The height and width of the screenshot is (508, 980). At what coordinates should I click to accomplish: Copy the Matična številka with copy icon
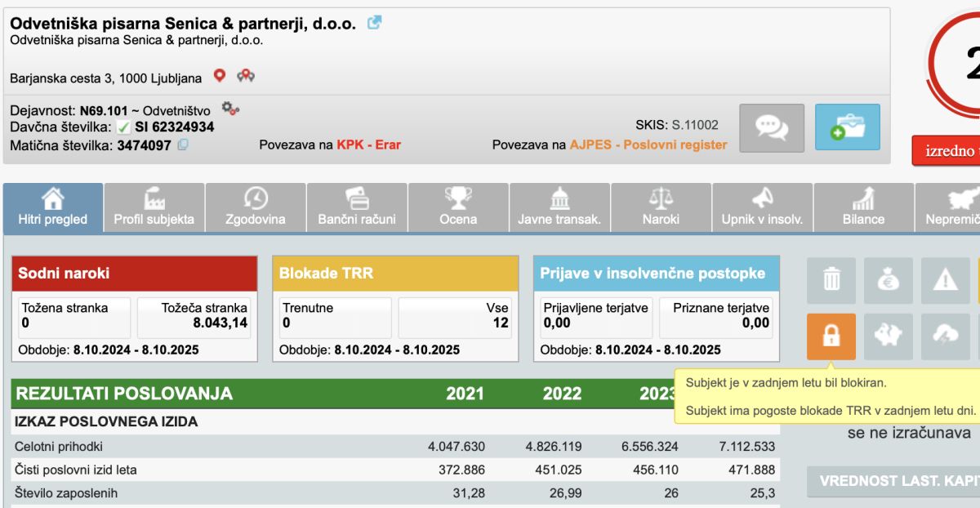pyautogui.click(x=183, y=145)
